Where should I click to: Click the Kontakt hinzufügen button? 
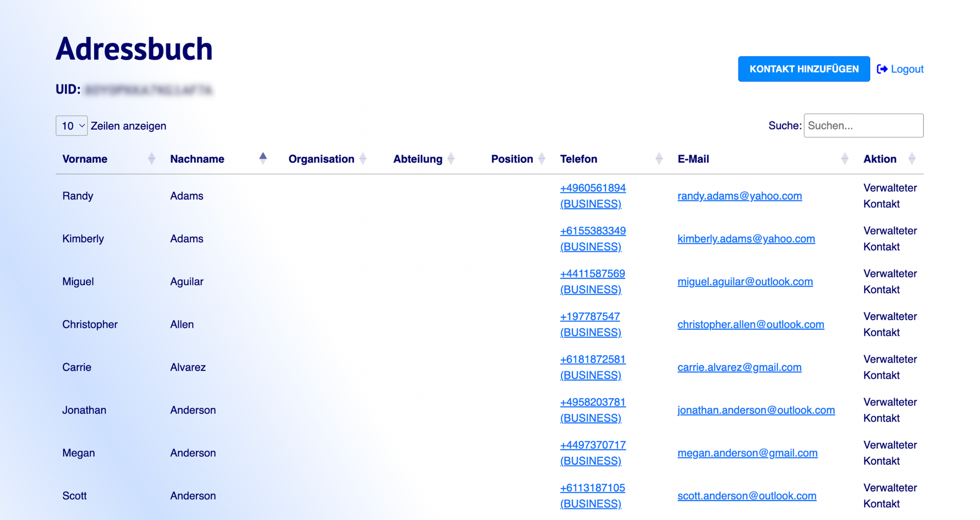click(803, 69)
